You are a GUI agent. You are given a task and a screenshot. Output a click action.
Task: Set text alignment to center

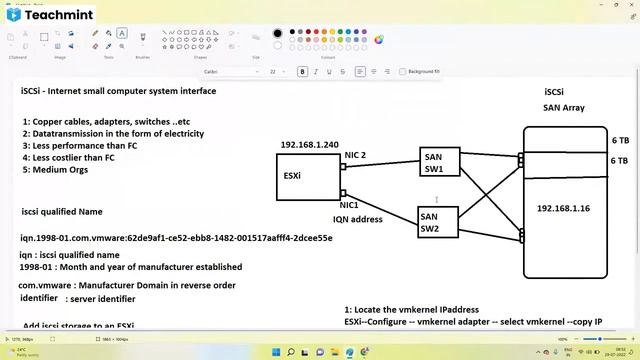tap(373, 72)
